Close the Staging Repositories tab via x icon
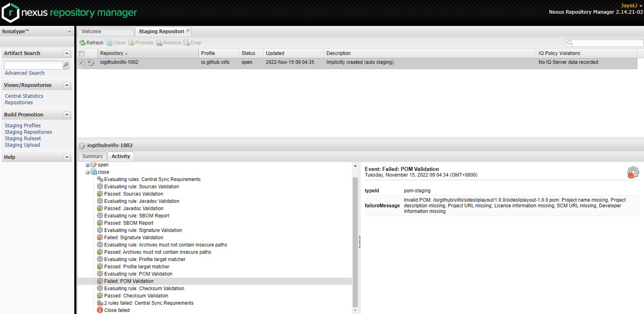The width and height of the screenshot is (644, 314). (188, 31)
